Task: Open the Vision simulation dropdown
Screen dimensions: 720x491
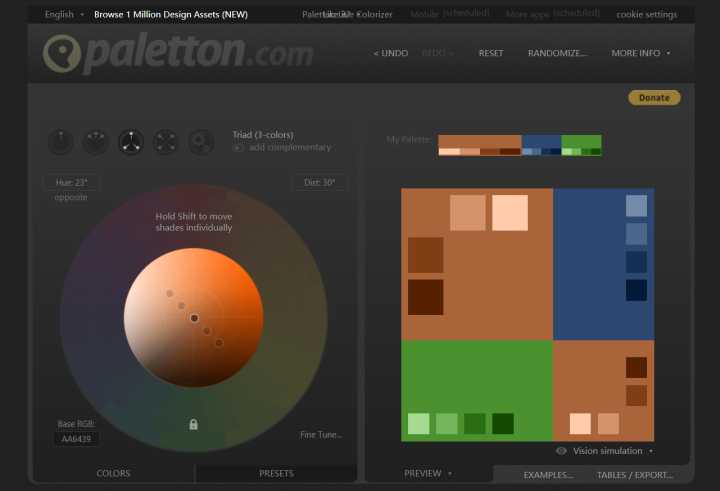Action: 613,451
